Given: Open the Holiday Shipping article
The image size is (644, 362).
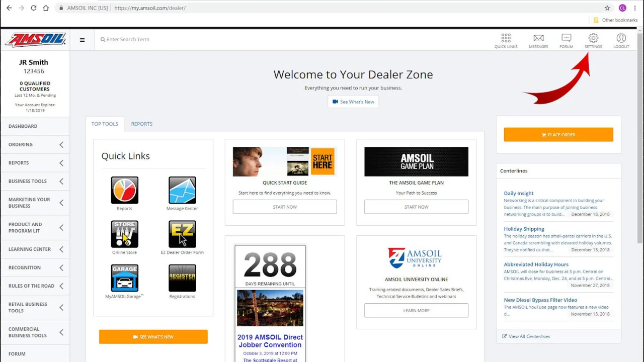Looking at the screenshot, I should click(x=524, y=229).
